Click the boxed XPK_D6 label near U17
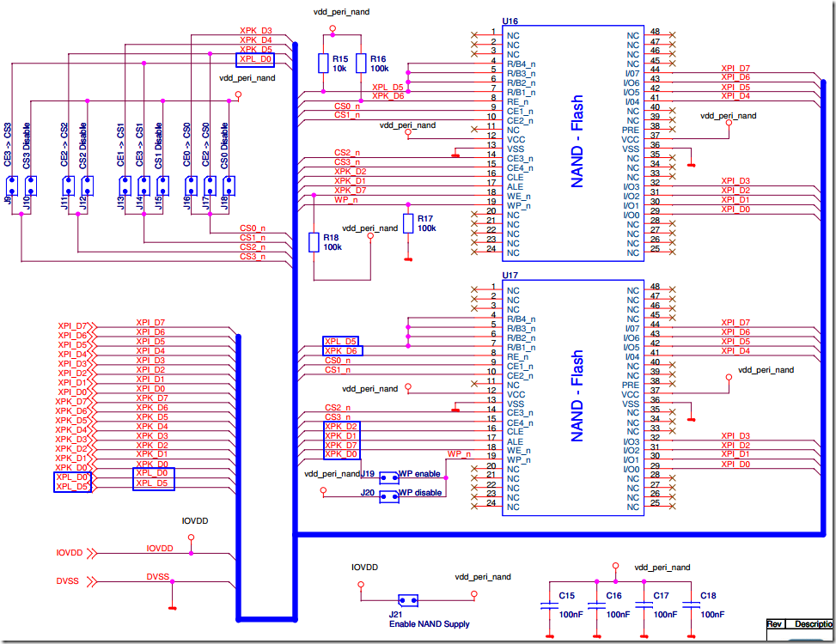This screenshot has width=836, height=644. [343, 351]
